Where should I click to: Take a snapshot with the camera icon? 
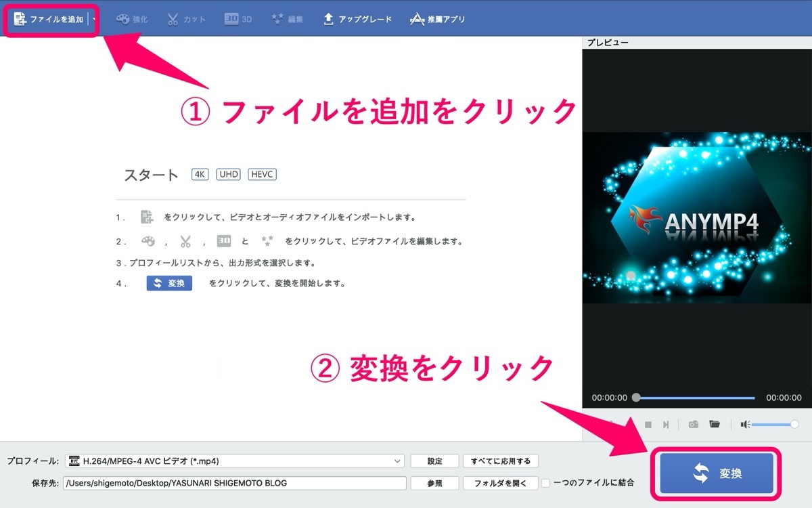coord(694,425)
